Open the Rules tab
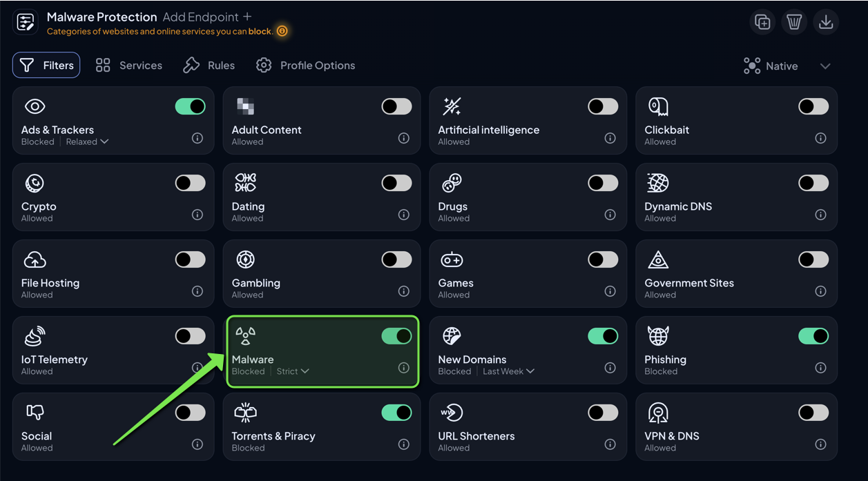Image resolution: width=868 pixels, height=481 pixels. (209, 66)
